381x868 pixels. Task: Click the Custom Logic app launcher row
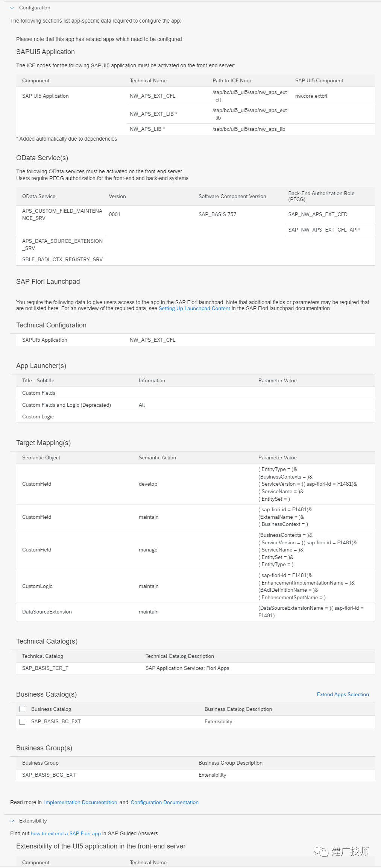coord(195,417)
